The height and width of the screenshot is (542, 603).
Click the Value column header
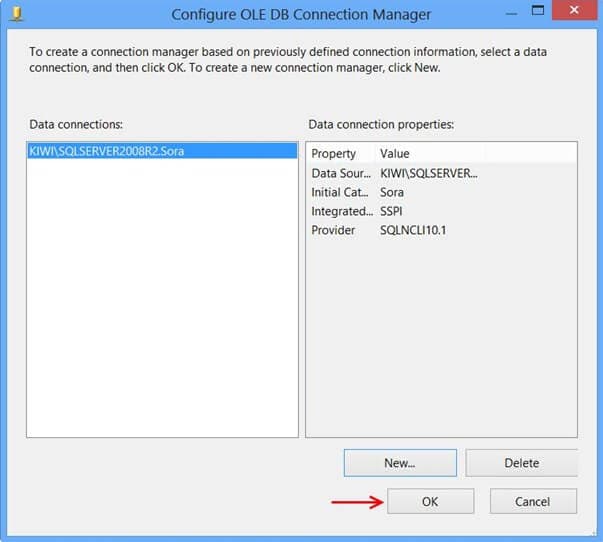coord(395,154)
